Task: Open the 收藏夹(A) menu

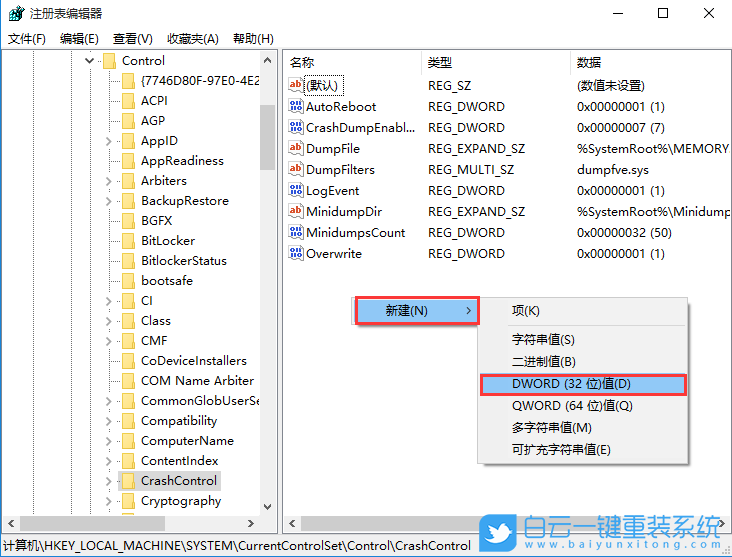Action: (x=193, y=39)
